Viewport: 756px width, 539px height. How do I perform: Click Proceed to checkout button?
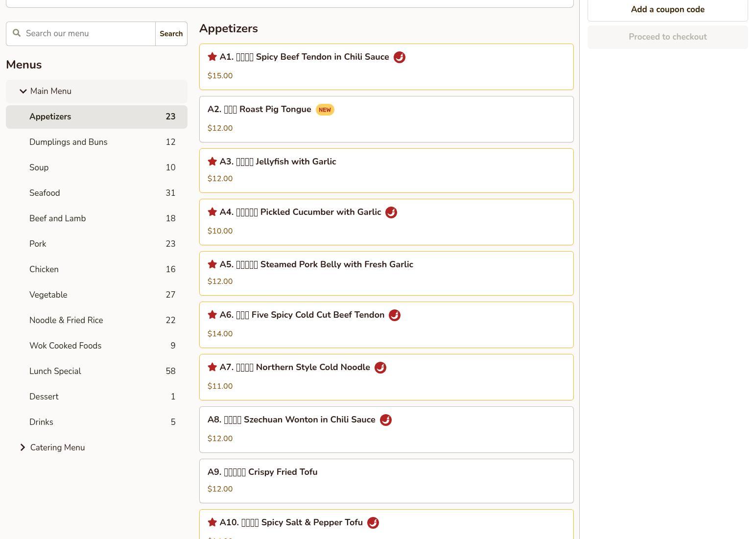[x=668, y=37]
